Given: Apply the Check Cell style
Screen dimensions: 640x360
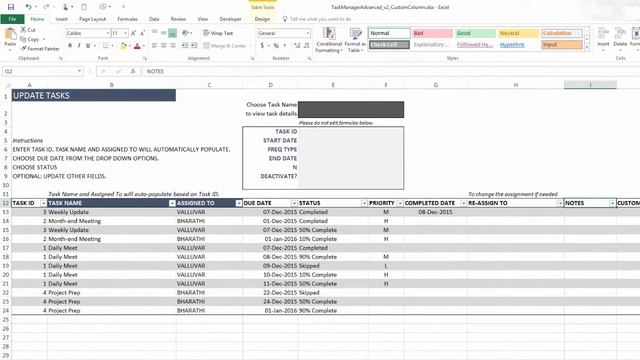Looking at the screenshot, I should (x=389, y=44).
